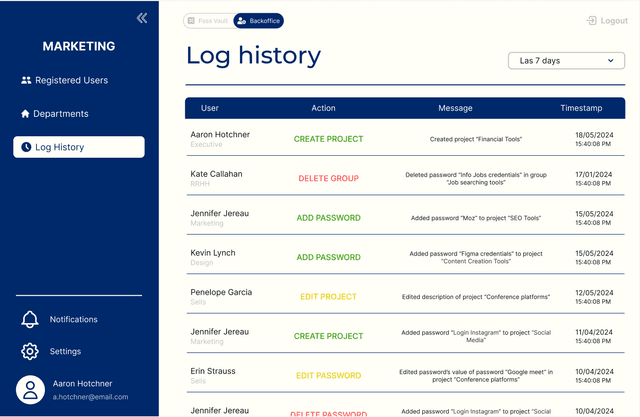Switch to Backoffice mode

(259, 21)
